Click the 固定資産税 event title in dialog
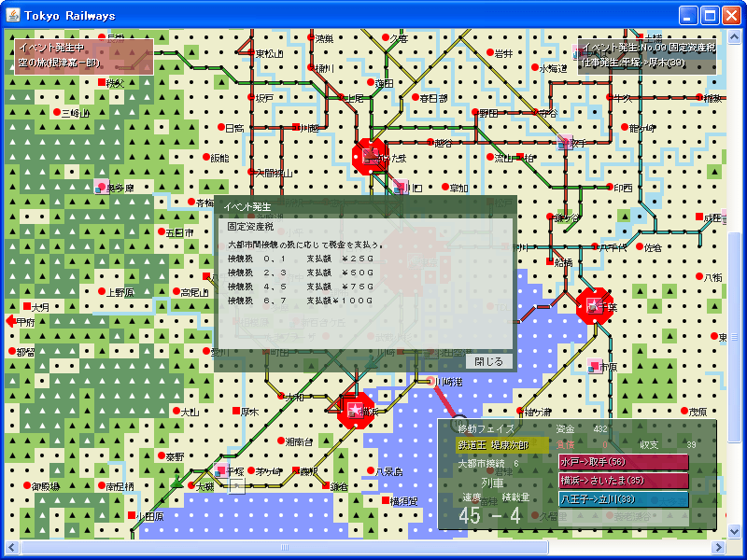This screenshot has width=747, height=560. 250,226
